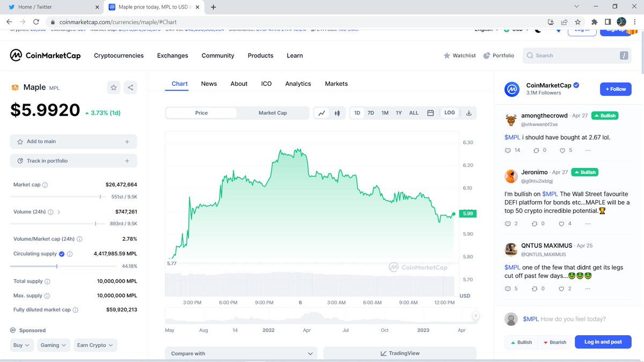Open the Watchlist link
The height and width of the screenshot is (362, 644).
coord(459,56)
